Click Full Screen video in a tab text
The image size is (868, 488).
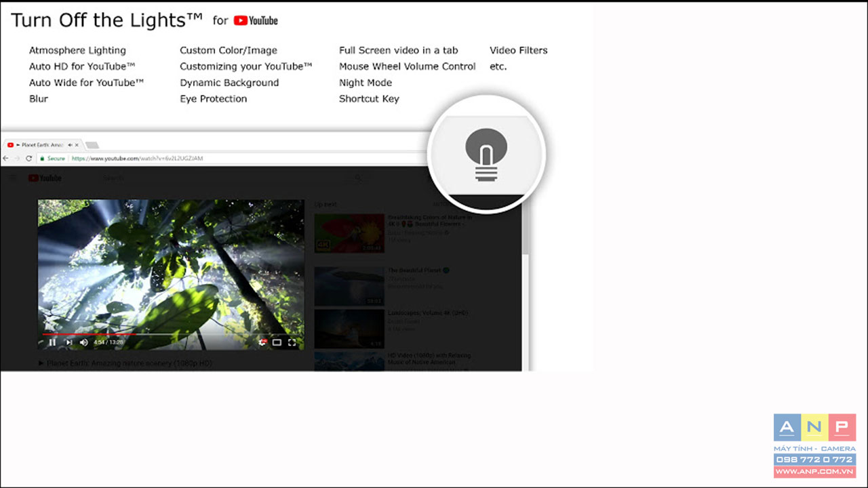point(399,50)
